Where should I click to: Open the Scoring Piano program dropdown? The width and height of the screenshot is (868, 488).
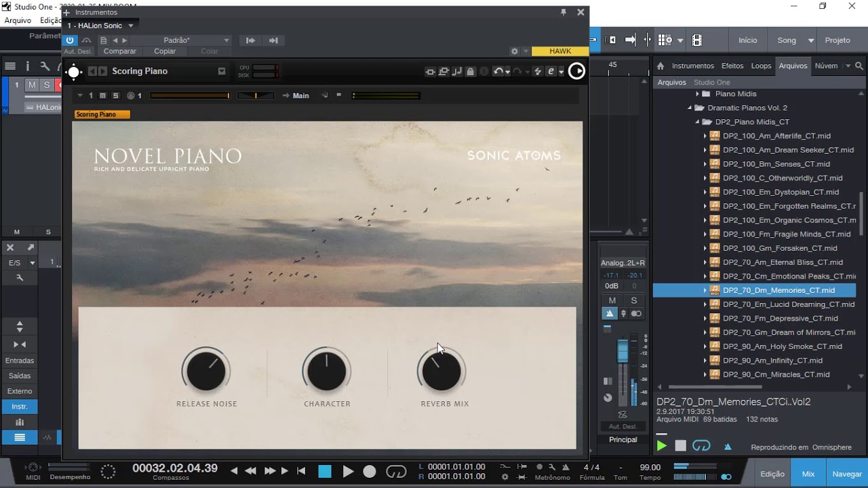point(221,71)
